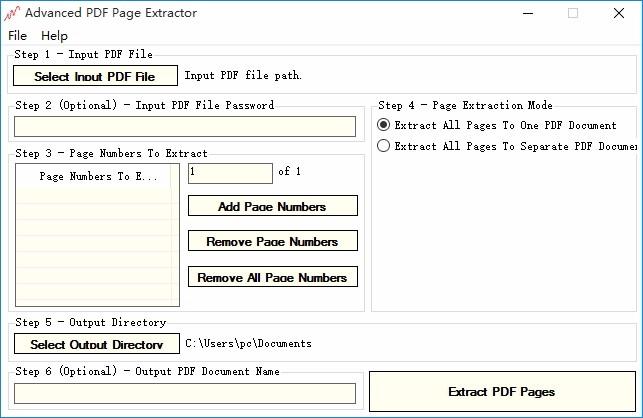Open the File menu
This screenshot has height=418, width=643.
coord(17,35)
